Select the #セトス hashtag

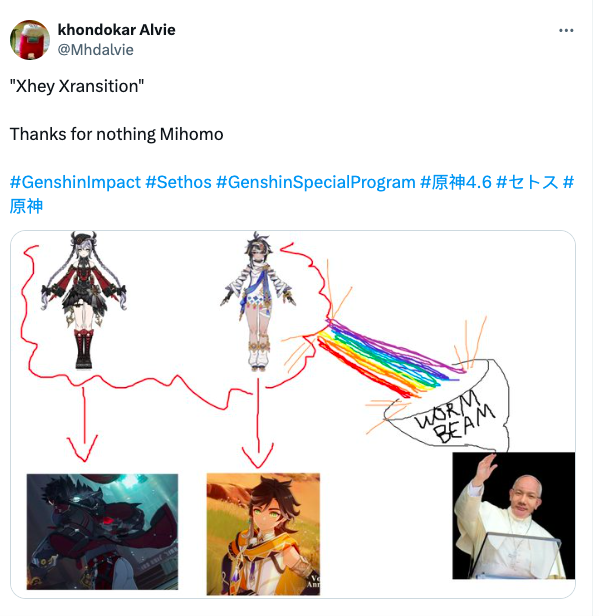(527, 182)
